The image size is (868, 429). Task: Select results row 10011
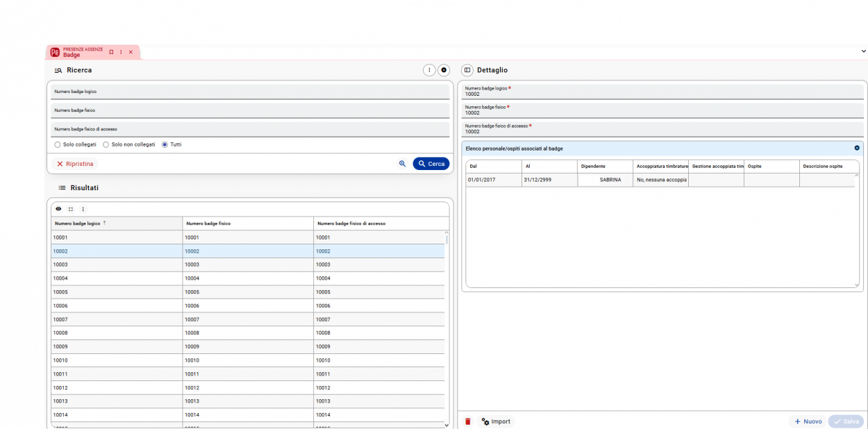coord(248,374)
